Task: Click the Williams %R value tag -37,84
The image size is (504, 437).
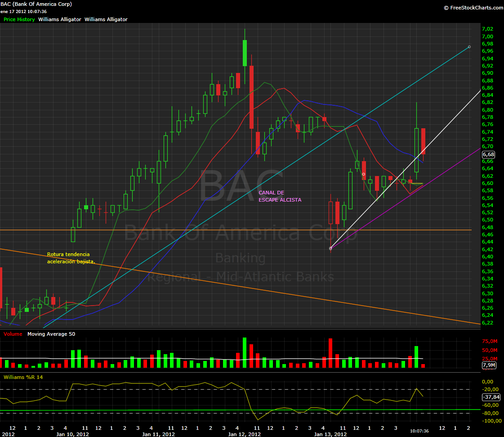Action: [x=491, y=397]
